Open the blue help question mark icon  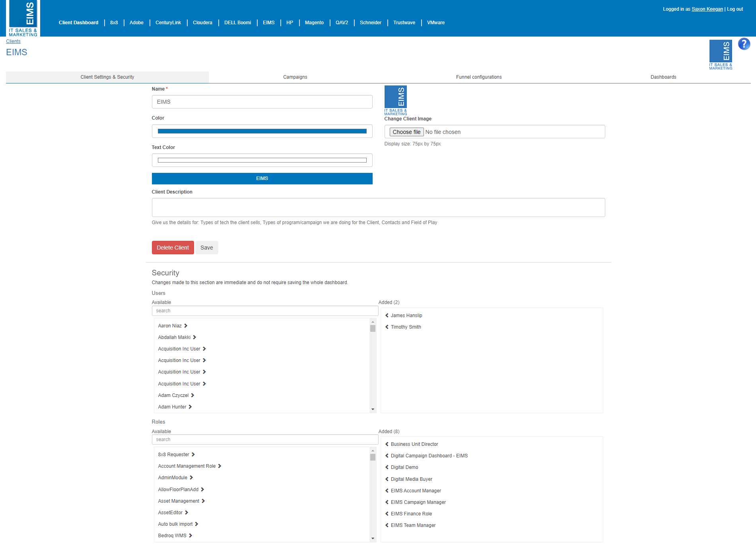[744, 44]
